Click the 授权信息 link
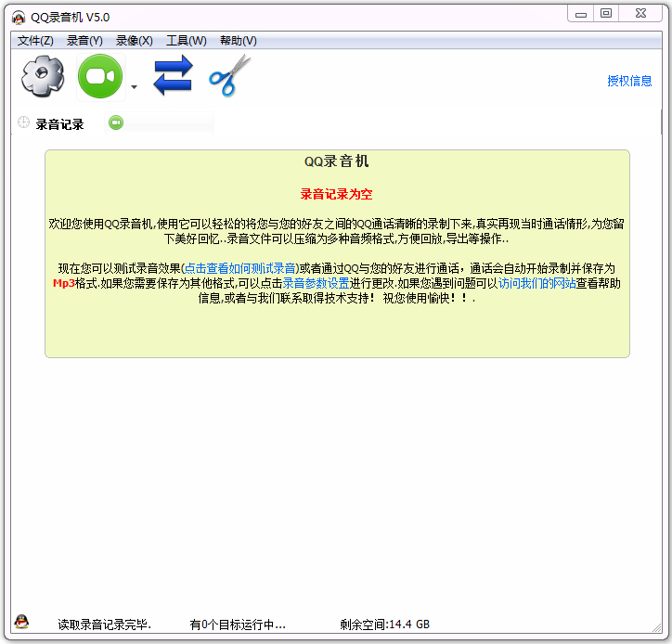672x644 pixels. (629, 81)
